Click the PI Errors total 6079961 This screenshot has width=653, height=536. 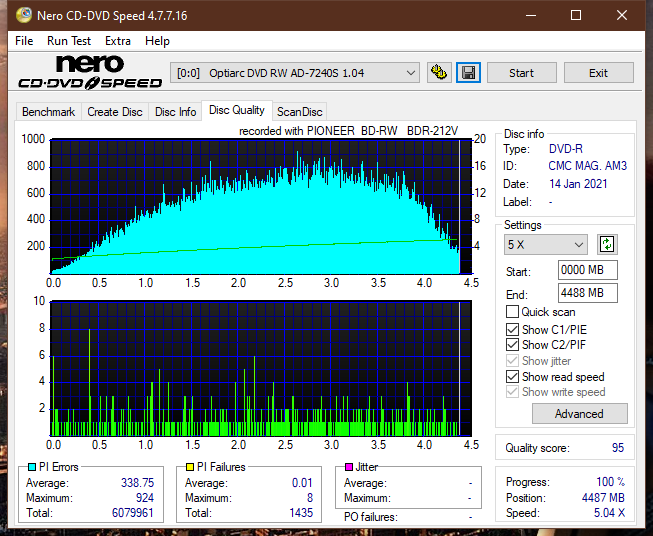pos(132,513)
